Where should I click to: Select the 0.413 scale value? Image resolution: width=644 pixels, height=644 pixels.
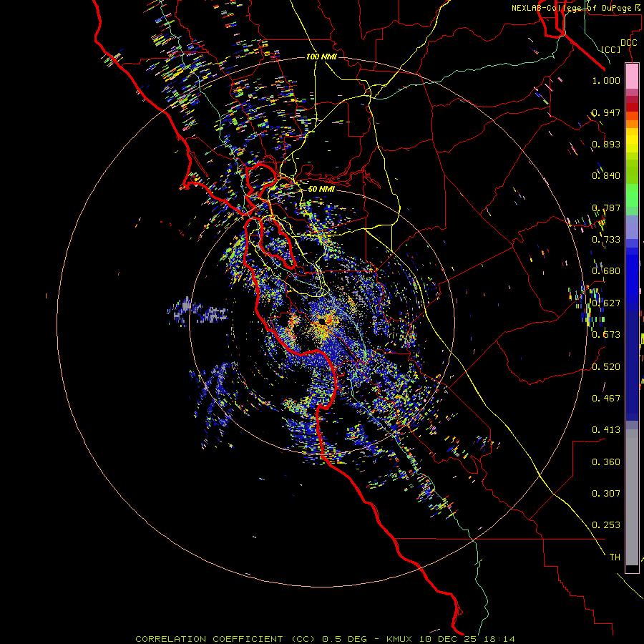[606, 430]
